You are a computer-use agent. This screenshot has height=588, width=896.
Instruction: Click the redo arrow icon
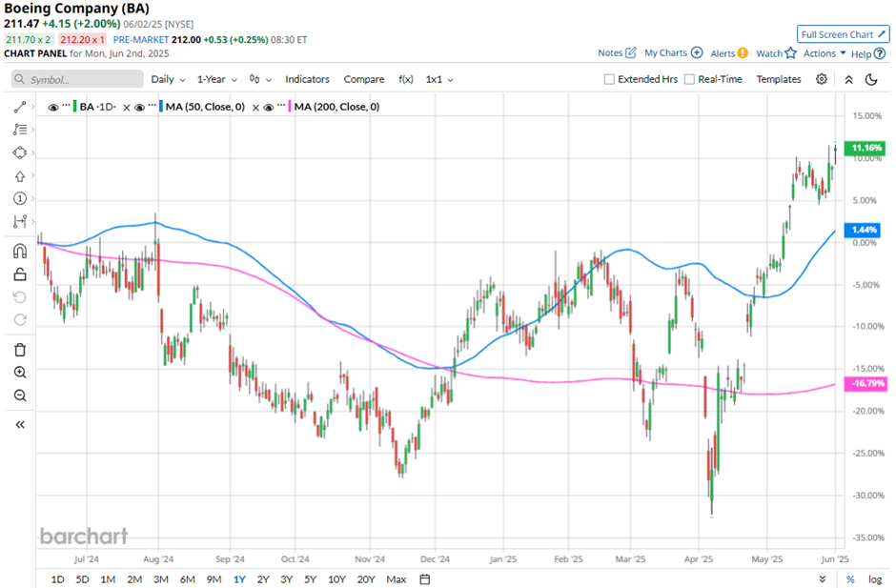point(20,320)
